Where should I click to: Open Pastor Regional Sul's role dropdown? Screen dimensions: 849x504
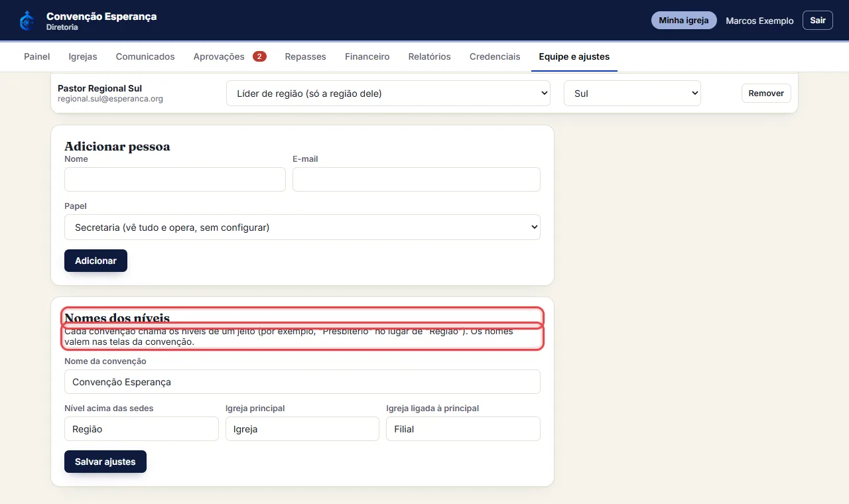(388, 94)
